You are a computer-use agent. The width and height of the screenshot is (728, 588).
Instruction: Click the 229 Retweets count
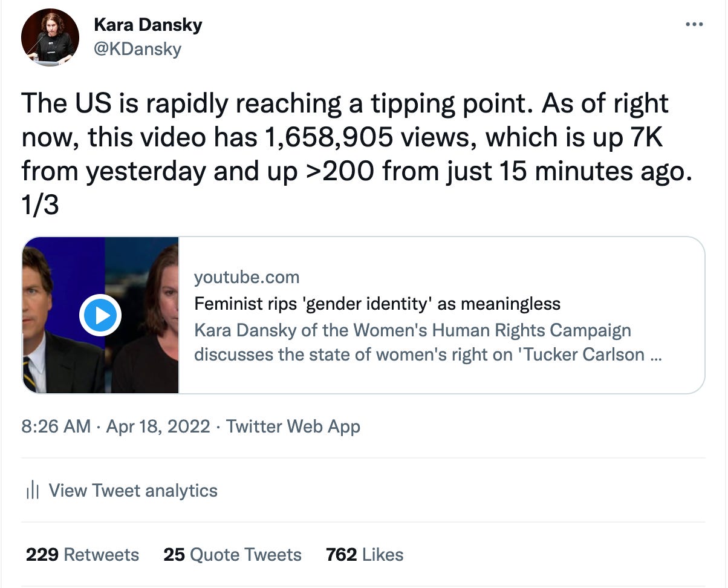click(x=82, y=554)
